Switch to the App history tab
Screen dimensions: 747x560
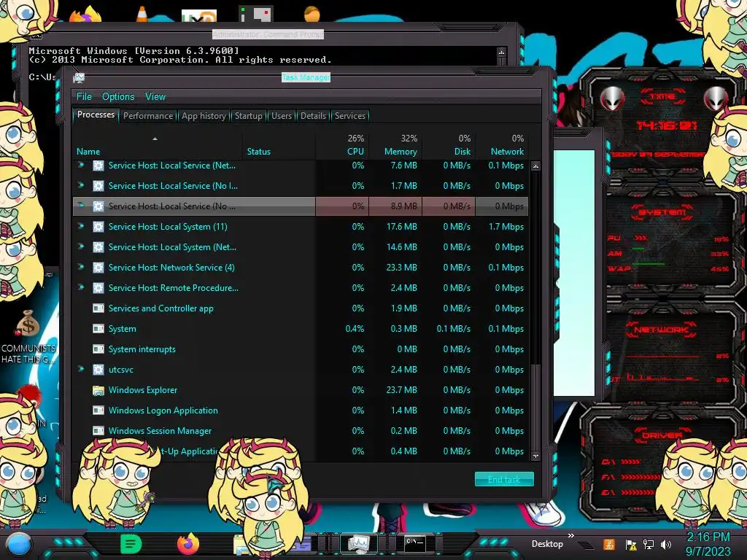click(204, 116)
